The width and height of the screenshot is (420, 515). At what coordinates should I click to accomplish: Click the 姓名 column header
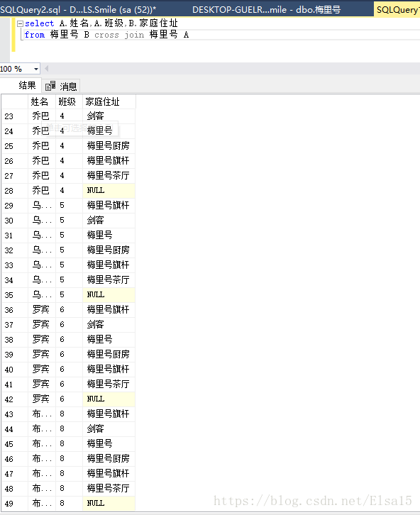[42, 102]
